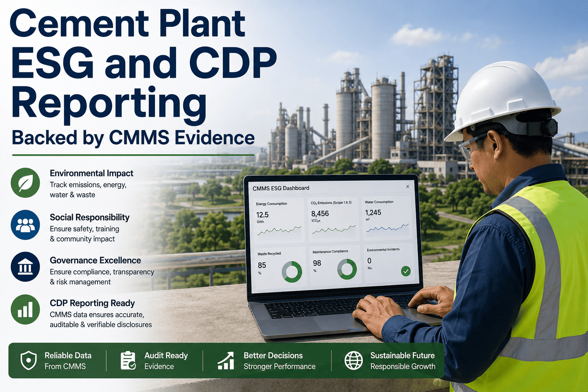Click the Environmental Impact heading
The image size is (588, 392).
(91, 173)
